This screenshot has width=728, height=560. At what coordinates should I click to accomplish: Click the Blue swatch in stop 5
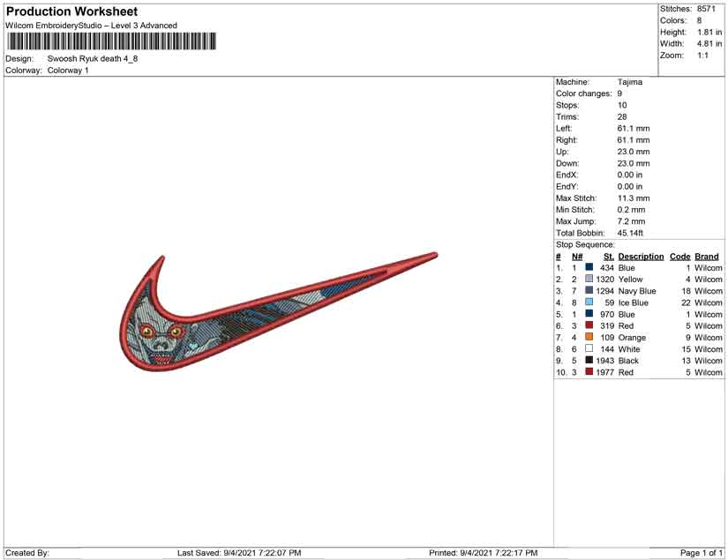pos(589,314)
